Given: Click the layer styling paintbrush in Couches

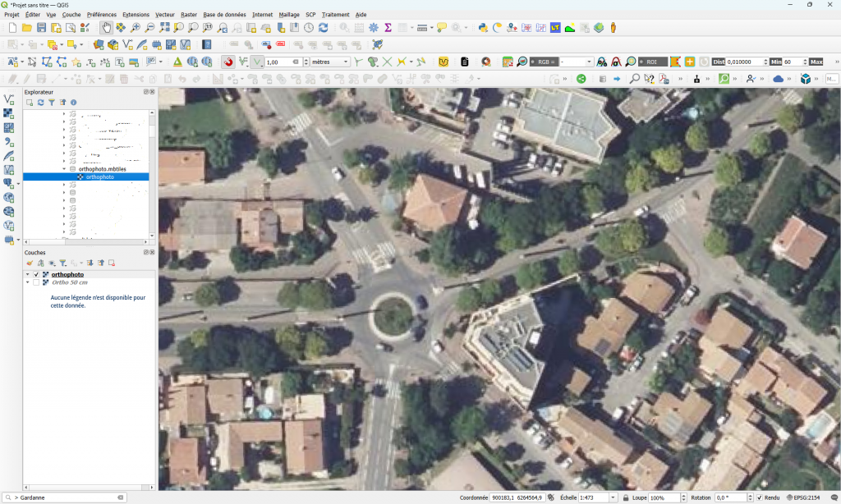Looking at the screenshot, I should [30, 263].
